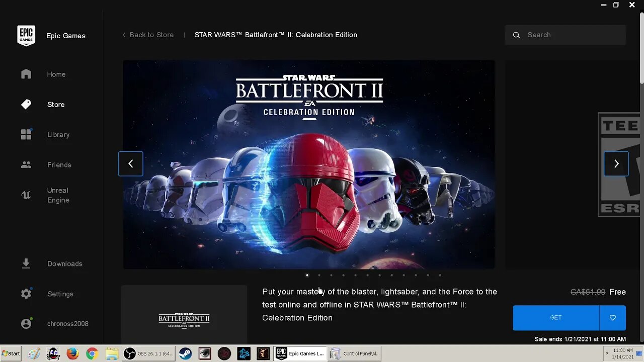Click the breadcrumb title STAR WARS Battlefront II
Screen dimensions: 644x362
276,35
